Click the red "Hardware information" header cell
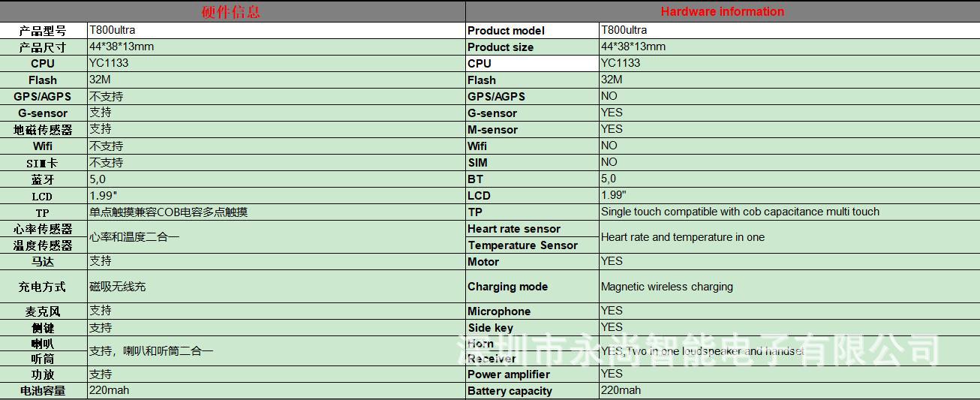980x400 pixels. point(722,11)
